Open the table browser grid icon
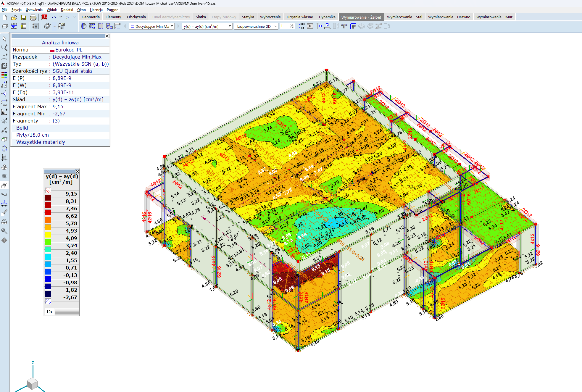The width and height of the screenshot is (582, 392). coord(23,26)
